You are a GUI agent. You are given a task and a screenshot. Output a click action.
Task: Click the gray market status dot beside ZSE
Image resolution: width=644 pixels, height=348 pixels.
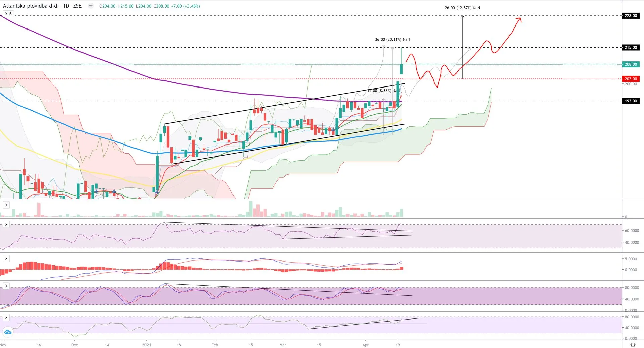[91, 6]
